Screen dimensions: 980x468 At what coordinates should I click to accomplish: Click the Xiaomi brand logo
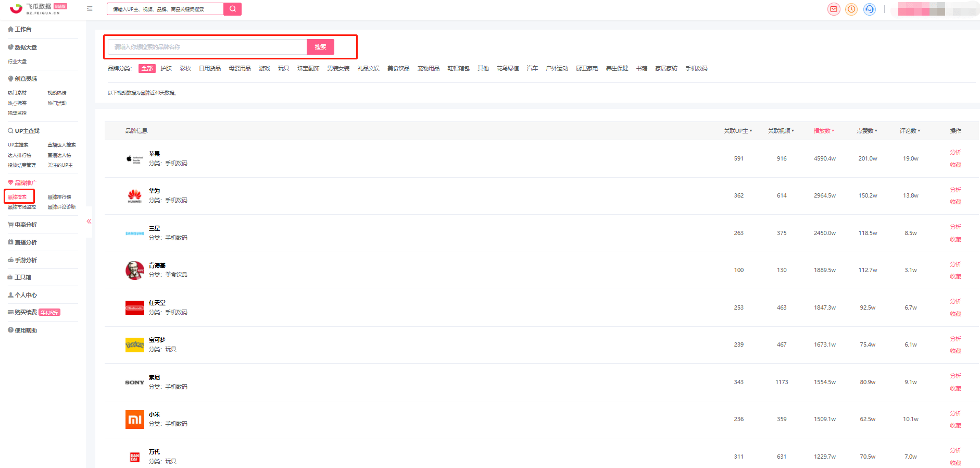[x=135, y=420]
